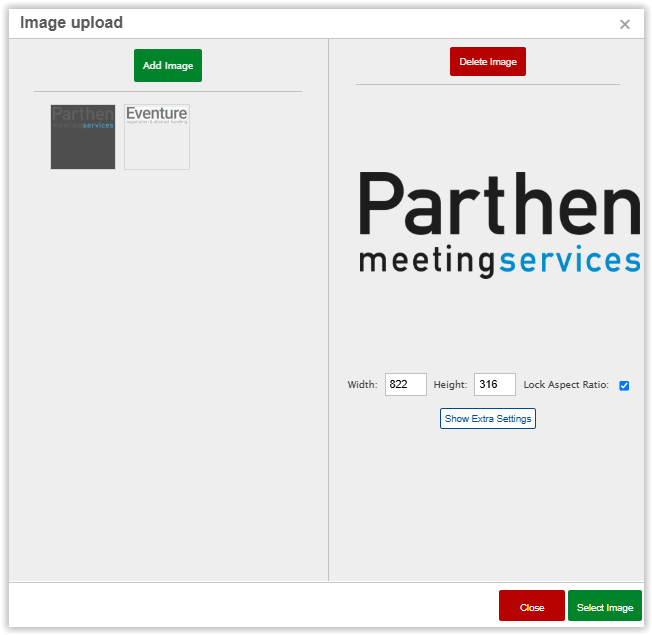Toggle the Lock Aspect Ratio checkbox
Screen dimensions: 652x635
(x=624, y=385)
